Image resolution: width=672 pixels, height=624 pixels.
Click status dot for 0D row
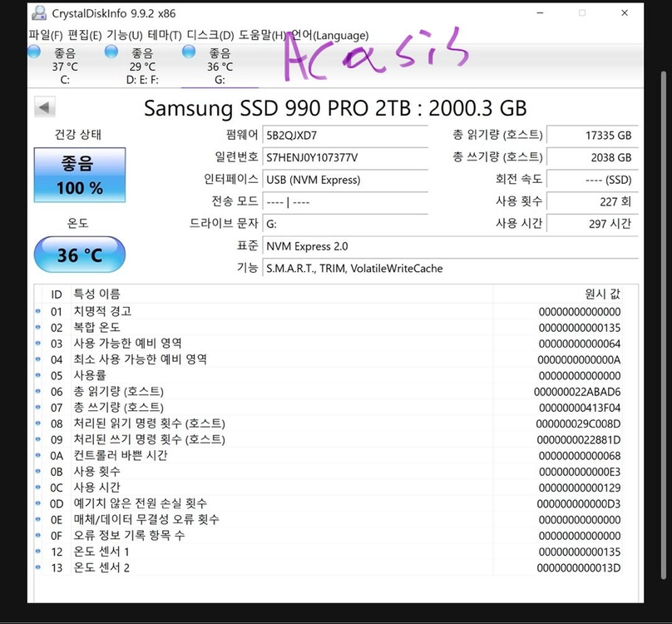pos(38,503)
